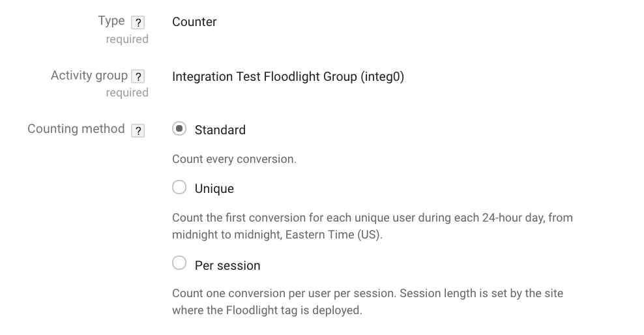Click the Standard option label text

[220, 130]
